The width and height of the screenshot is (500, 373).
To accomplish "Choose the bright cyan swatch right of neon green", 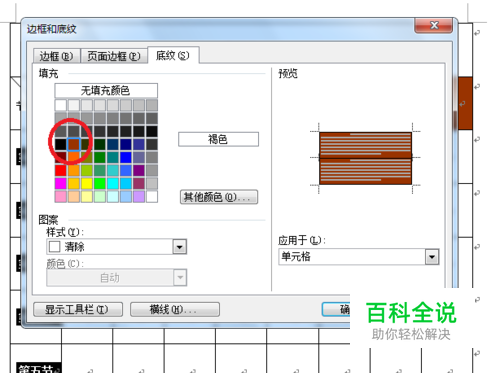I will click(113, 183).
